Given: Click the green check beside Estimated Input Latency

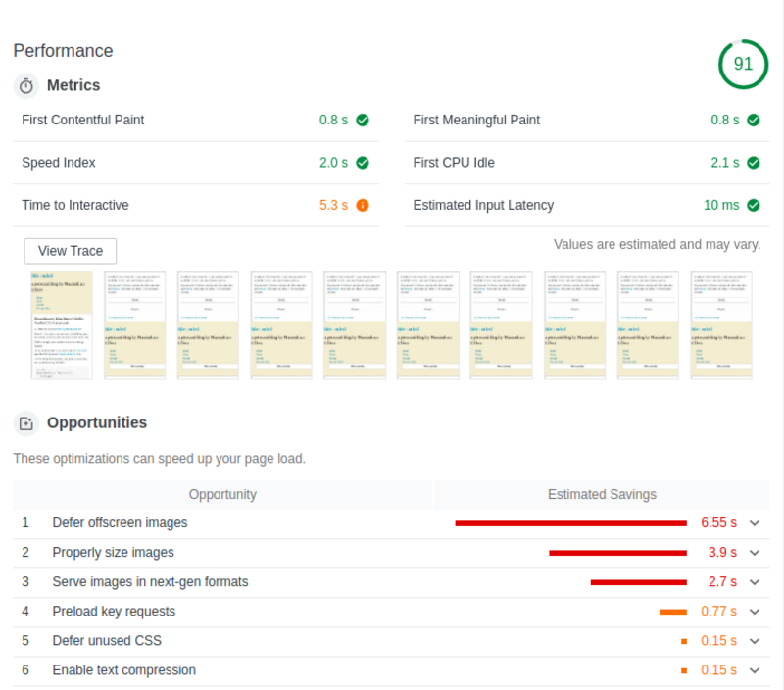Looking at the screenshot, I should pos(754,206).
